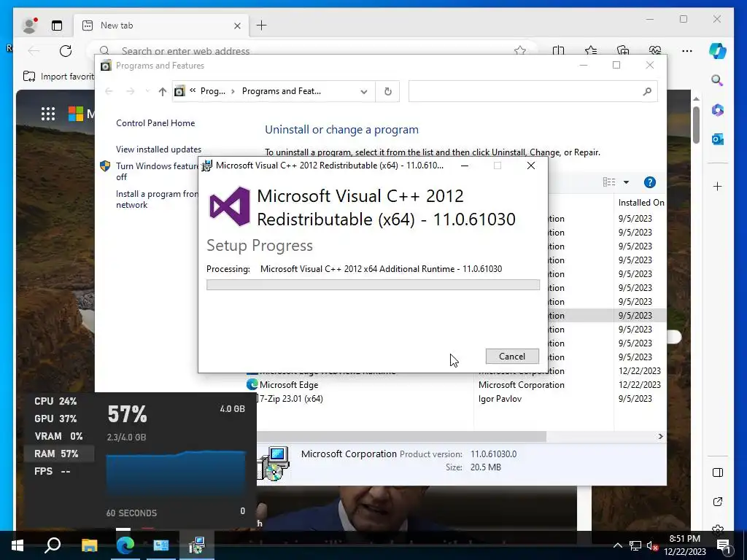This screenshot has height=560, width=747.
Task: Add an app to Edge sidebar
Action: (718, 186)
